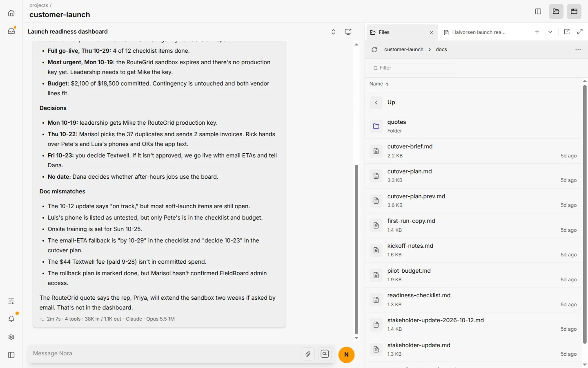Click the screen share icon in chat header
Viewport: 588px width, 368px height.
coord(348,32)
